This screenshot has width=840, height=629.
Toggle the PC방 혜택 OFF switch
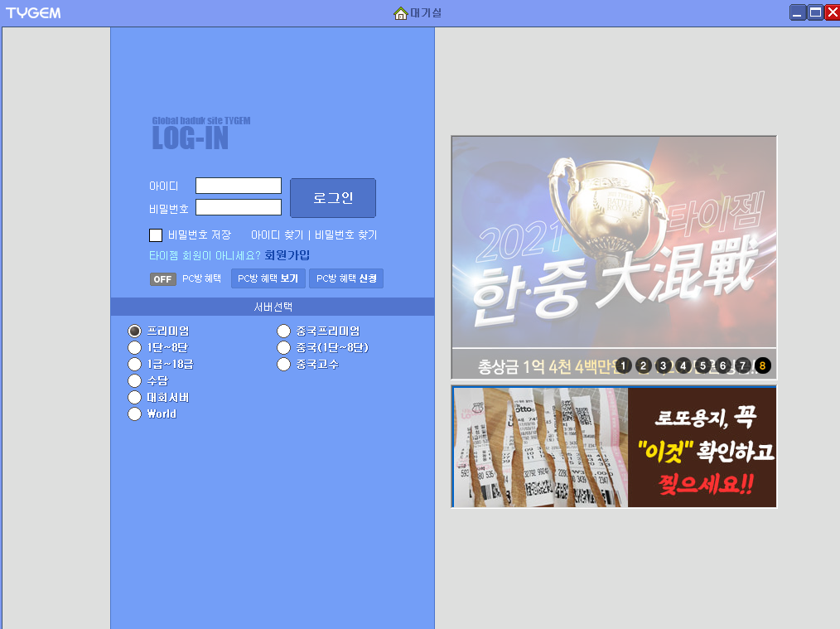point(163,279)
